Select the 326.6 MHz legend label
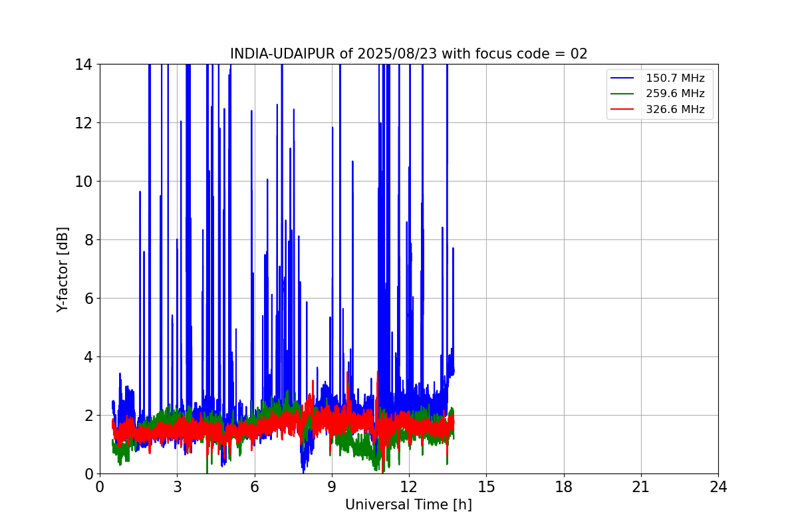The image size is (798, 532). click(675, 109)
